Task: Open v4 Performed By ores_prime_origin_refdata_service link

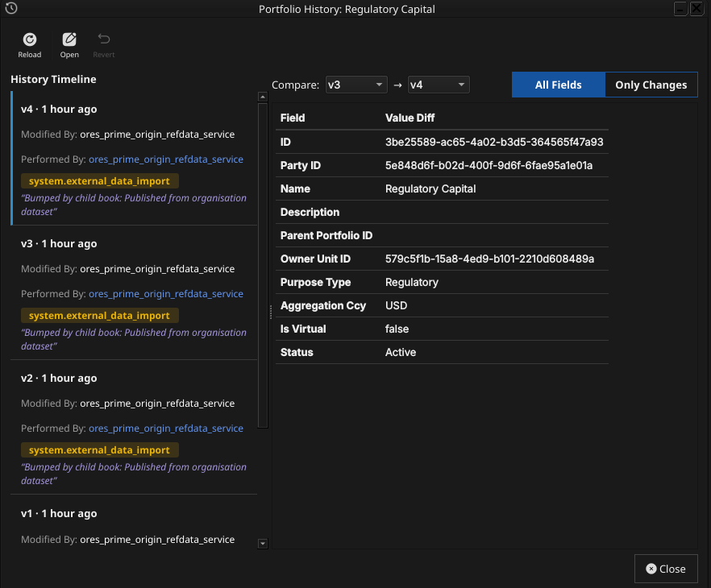Action: (166, 159)
